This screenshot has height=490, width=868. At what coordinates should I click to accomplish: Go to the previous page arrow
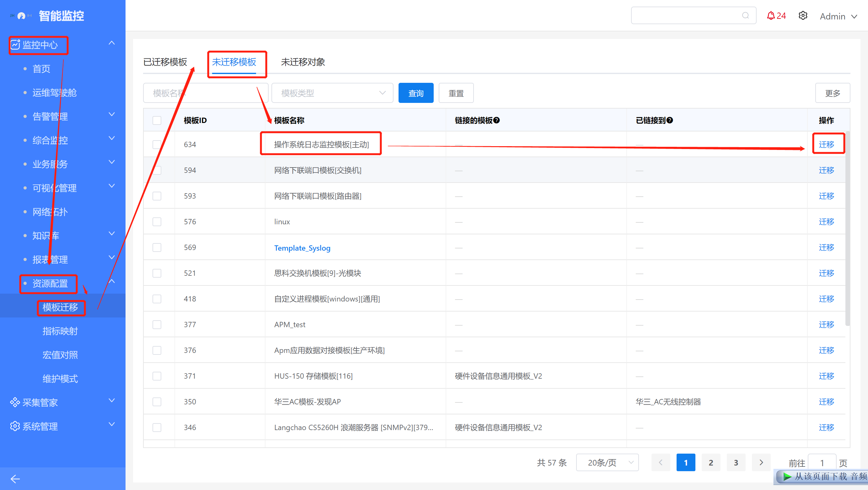pyautogui.click(x=661, y=463)
